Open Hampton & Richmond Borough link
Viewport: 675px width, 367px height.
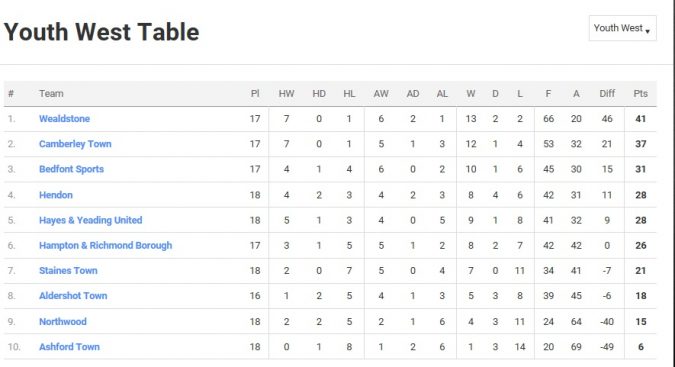105,245
